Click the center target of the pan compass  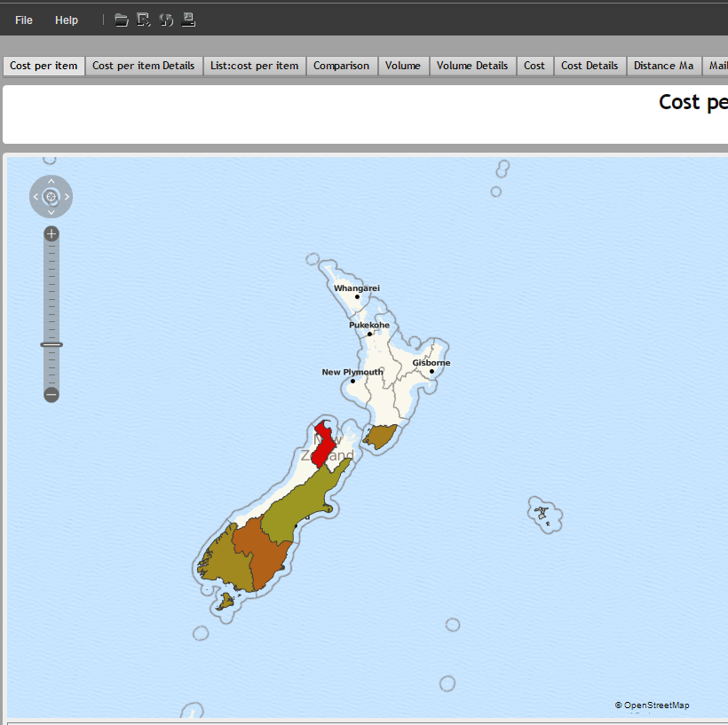(x=51, y=196)
